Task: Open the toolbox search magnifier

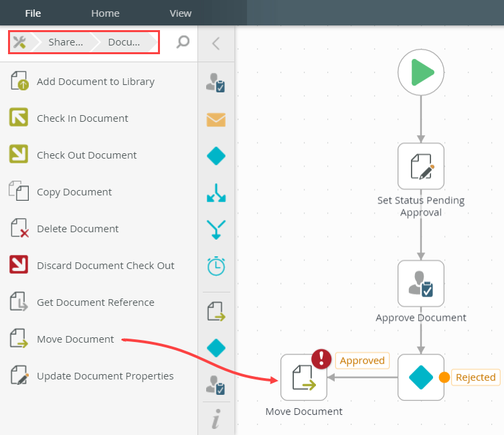Action: coord(183,42)
